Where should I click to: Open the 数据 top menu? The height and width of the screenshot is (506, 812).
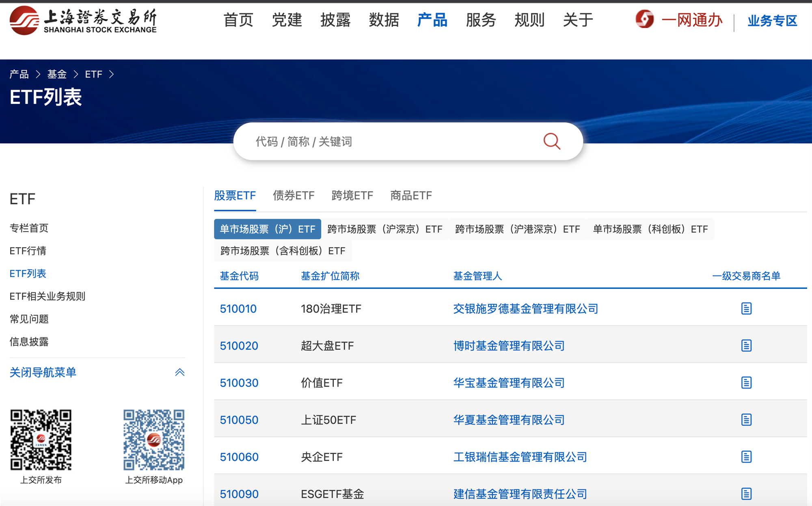pyautogui.click(x=384, y=20)
